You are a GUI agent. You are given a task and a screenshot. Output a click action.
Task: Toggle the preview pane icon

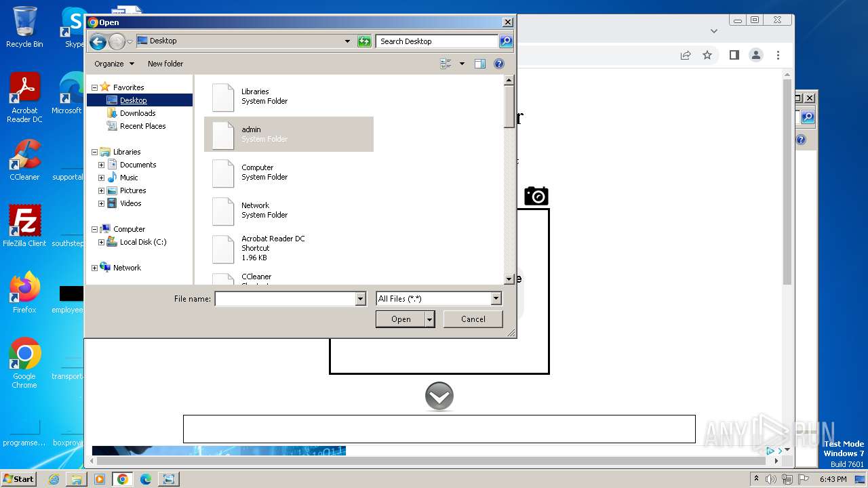(480, 64)
